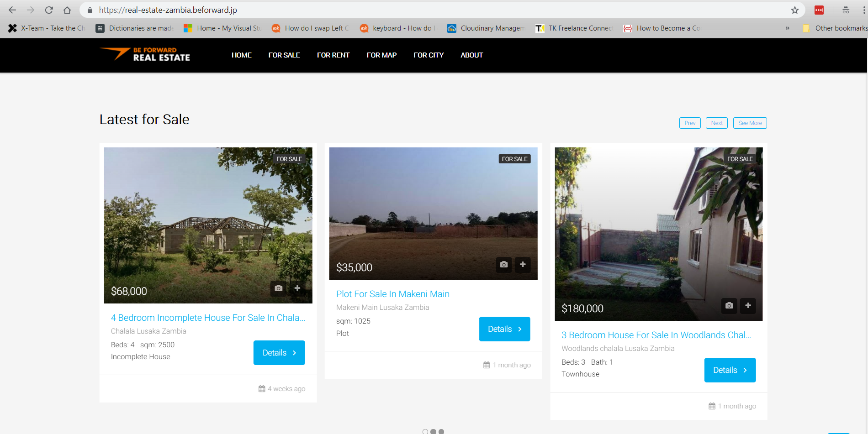Bookmark this page with the star icon
The width and height of the screenshot is (868, 434).
click(x=794, y=10)
